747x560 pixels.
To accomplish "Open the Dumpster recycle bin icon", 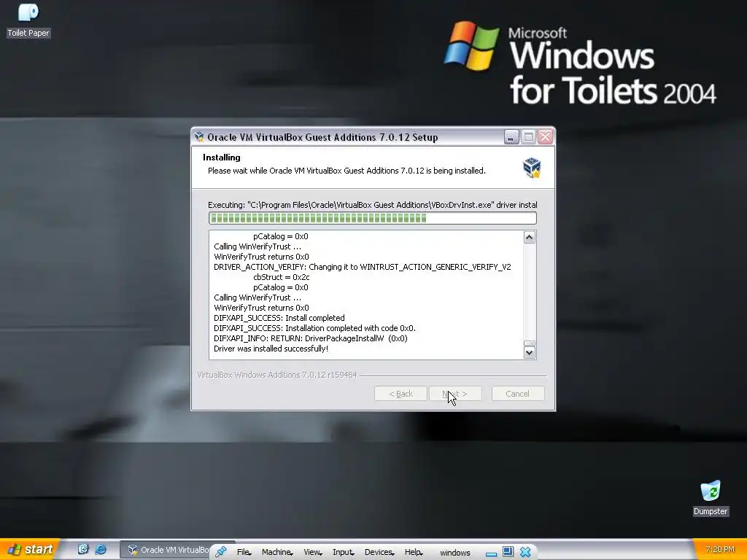I will point(711,499).
